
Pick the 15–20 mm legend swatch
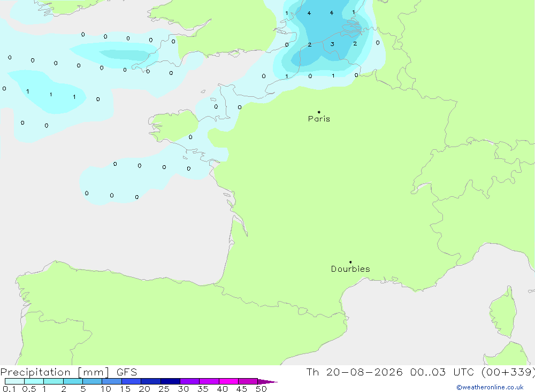point(131,381)
